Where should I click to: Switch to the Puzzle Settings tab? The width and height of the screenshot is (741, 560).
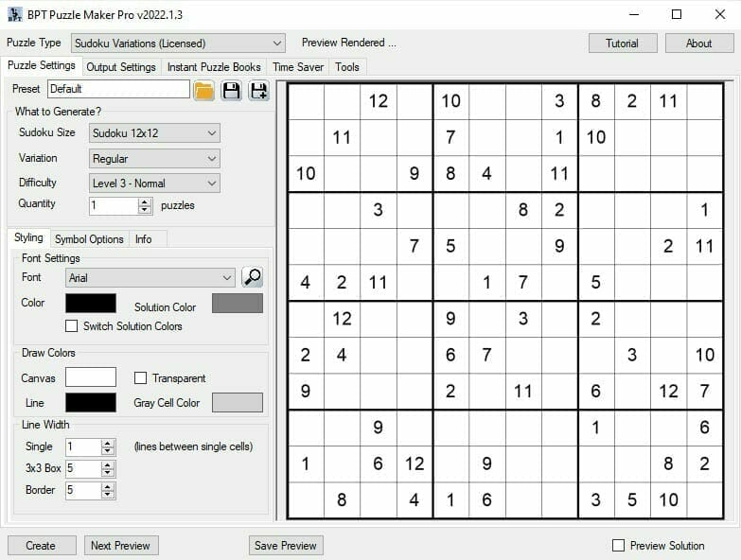(x=41, y=65)
